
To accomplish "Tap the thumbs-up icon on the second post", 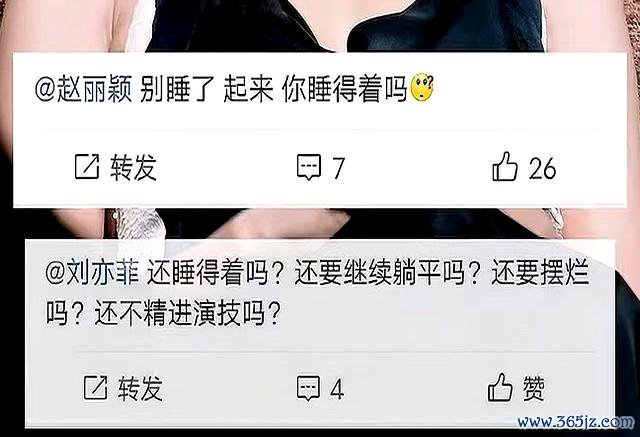I will coord(500,387).
